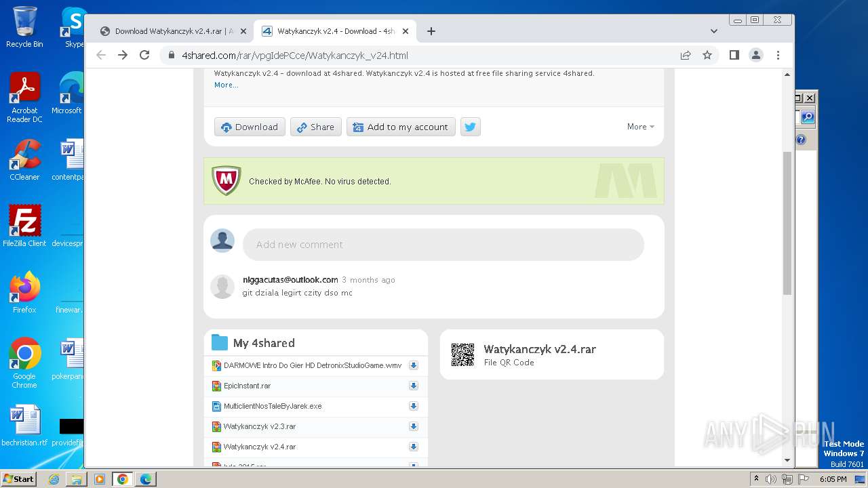Viewport: 868px width, 488px height.
Task: Open MulticlientNosTaleByJarek.exe entry
Action: (273, 406)
